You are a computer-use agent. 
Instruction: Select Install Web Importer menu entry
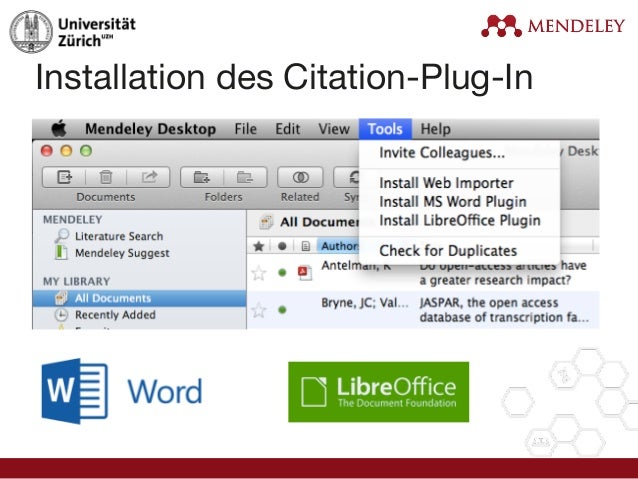coord(446,183)
